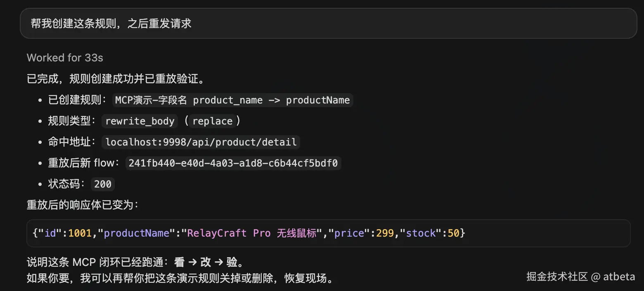
Task: Click the '"productName"' key in the JSON
Action: 136,233
